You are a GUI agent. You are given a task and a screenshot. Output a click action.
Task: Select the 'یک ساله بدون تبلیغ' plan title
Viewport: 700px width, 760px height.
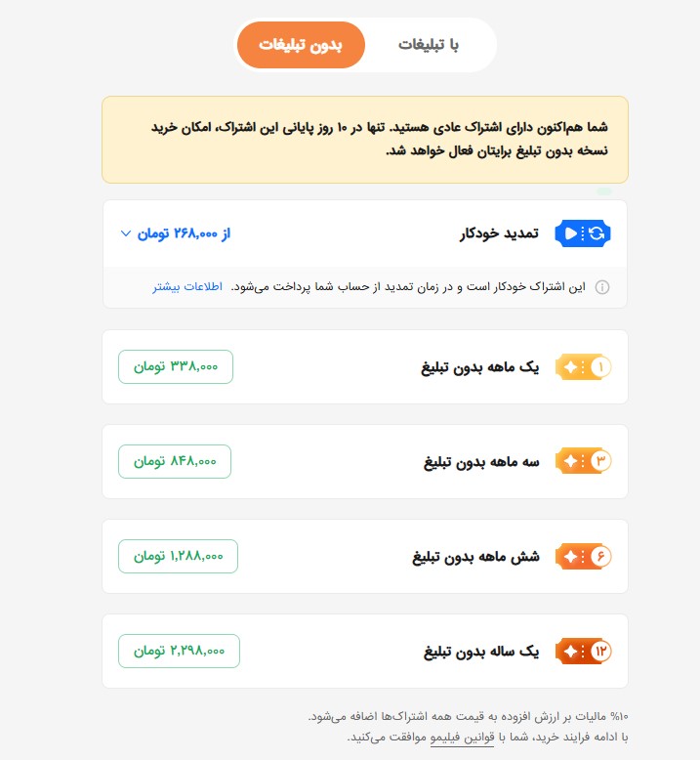coord(480,652)
